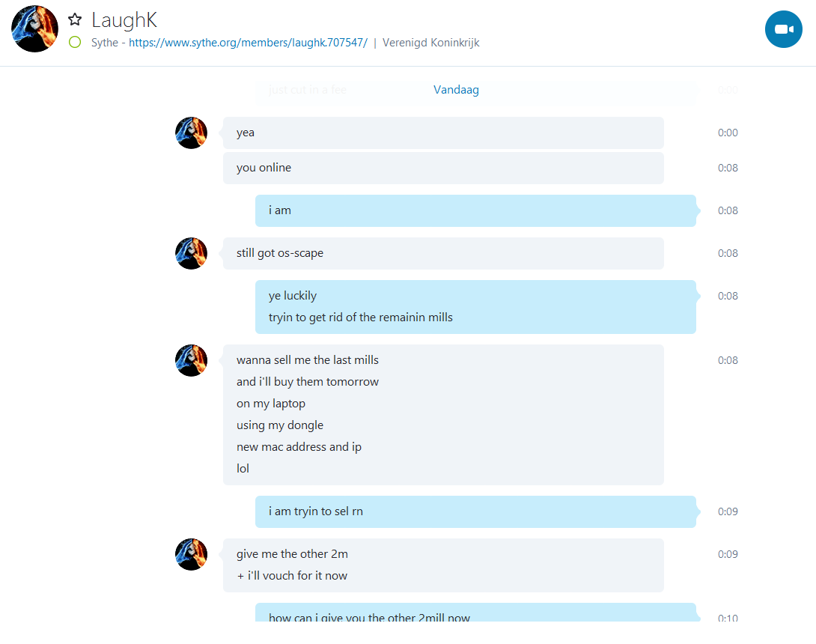
Task: Click the 0:09 timestamp beside 'i am tryin'
Action: (728, 511)
